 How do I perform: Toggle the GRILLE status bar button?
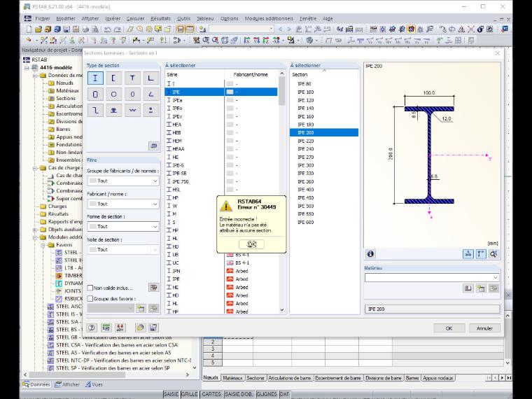coord(189,394)
